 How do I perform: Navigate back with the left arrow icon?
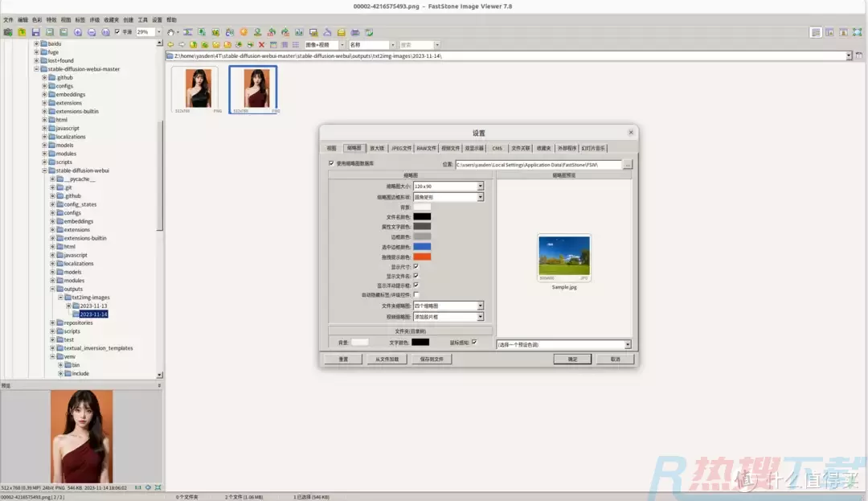pos(170,45)
